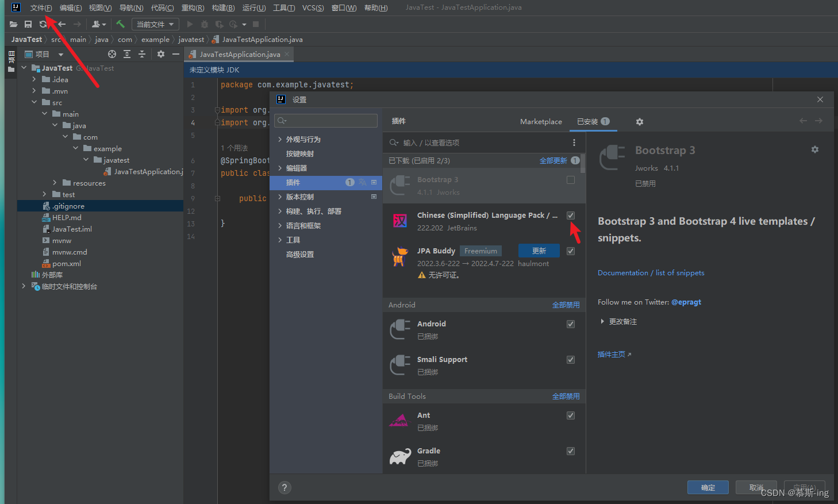The width and height of the screenshot is (838, 504).
Task: Click the Debug bug icon
Action: click(205, 24)
